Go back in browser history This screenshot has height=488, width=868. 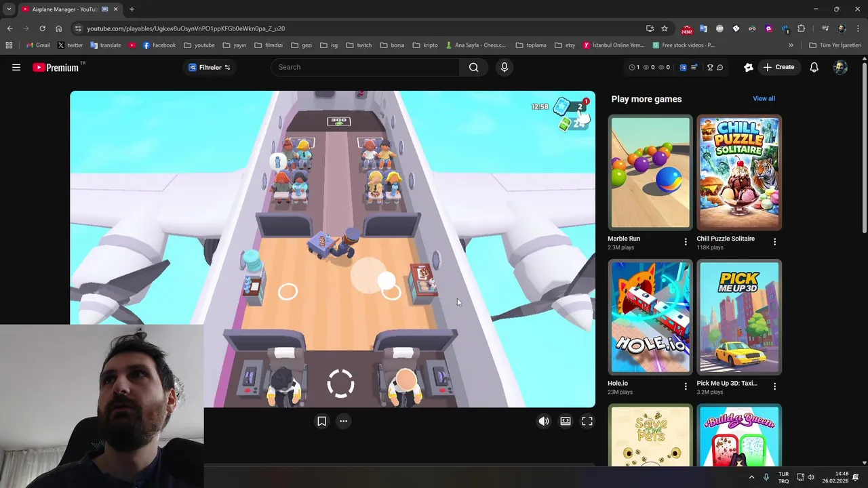pyautogui.click(x=9, y=28)
